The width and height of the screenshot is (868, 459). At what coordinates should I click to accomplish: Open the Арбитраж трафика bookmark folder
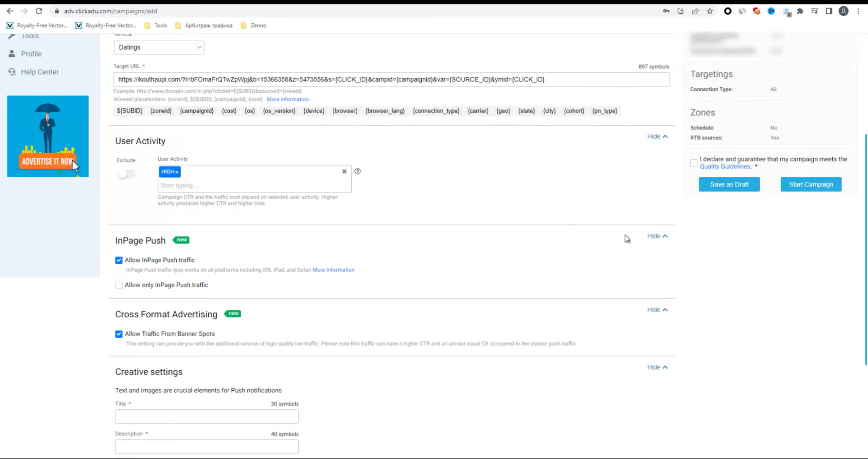pos(204,25)
